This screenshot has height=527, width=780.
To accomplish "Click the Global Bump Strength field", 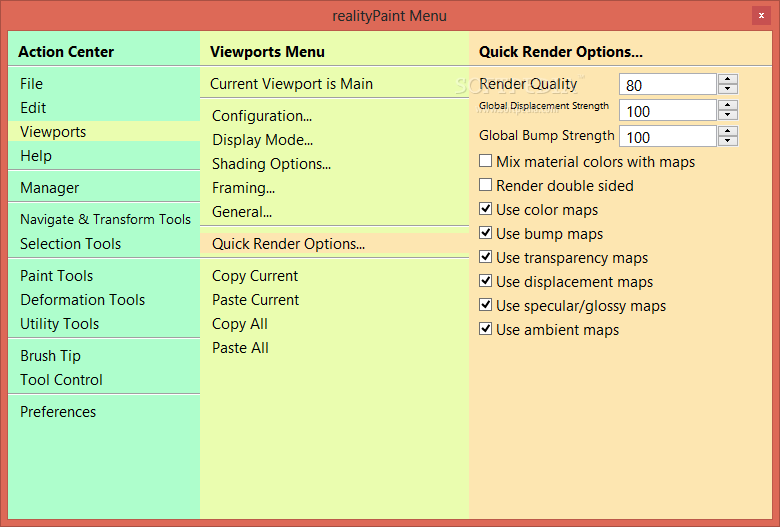I will click(668, 136).
